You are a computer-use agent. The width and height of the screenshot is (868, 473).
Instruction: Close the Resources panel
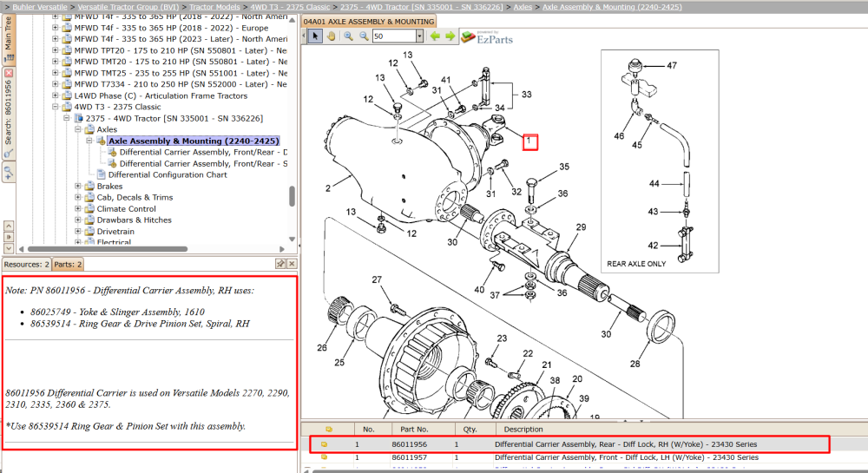point(292,264)
